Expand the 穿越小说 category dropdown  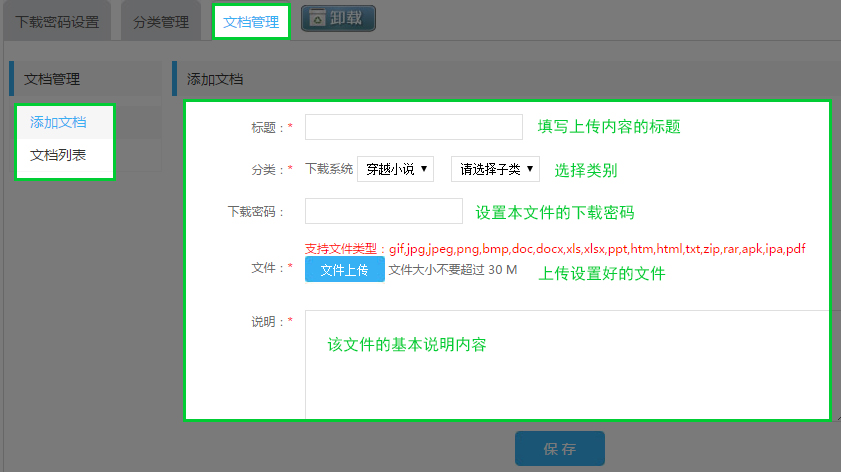(396, 169)
